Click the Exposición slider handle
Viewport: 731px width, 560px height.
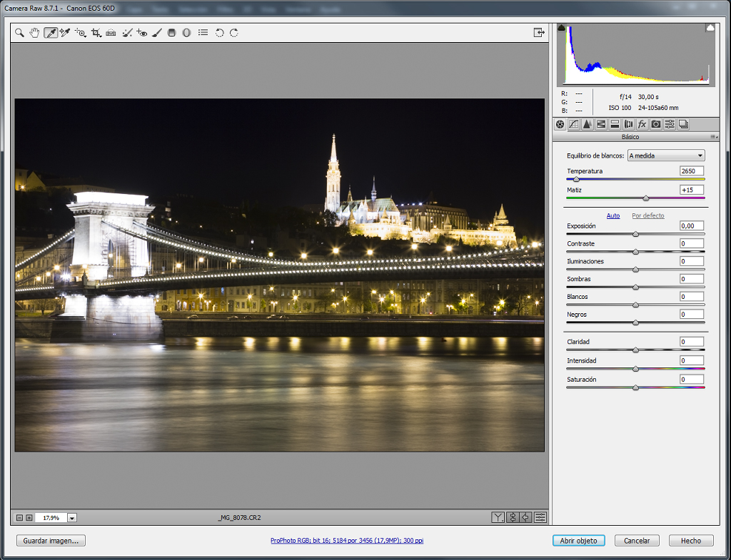[x=635, y=234]
